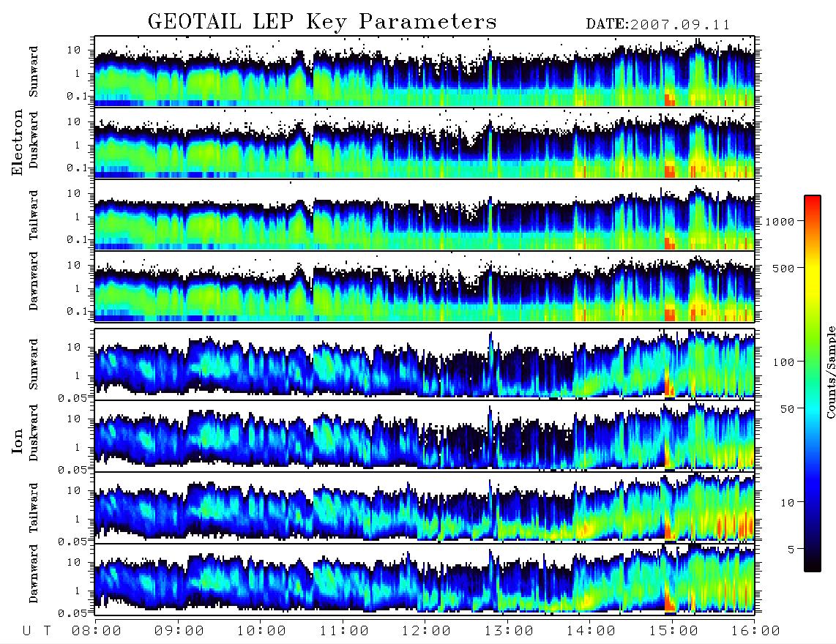Click the 14:00 time tick label

click(591, 631)
